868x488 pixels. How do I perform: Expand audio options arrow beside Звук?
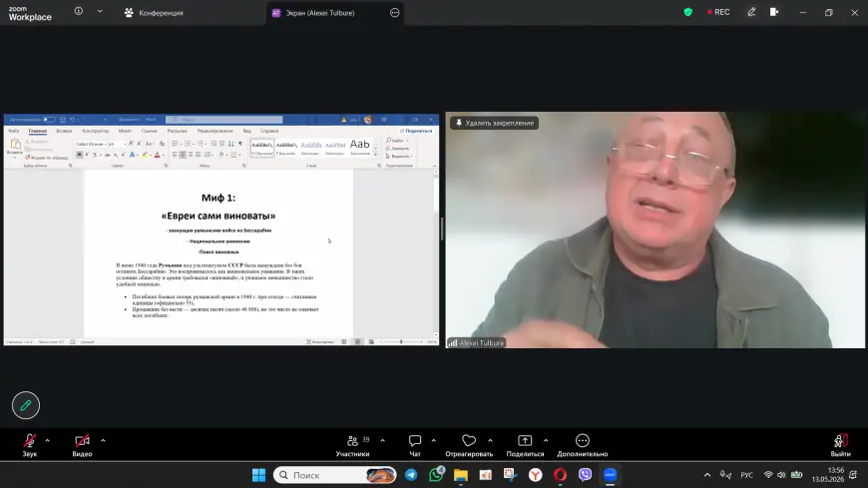tap(48, 441)
